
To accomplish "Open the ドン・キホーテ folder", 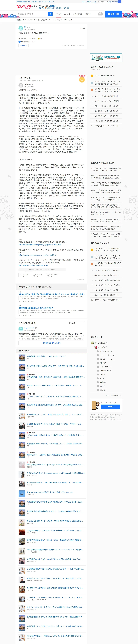I will (x=104, y=367).
